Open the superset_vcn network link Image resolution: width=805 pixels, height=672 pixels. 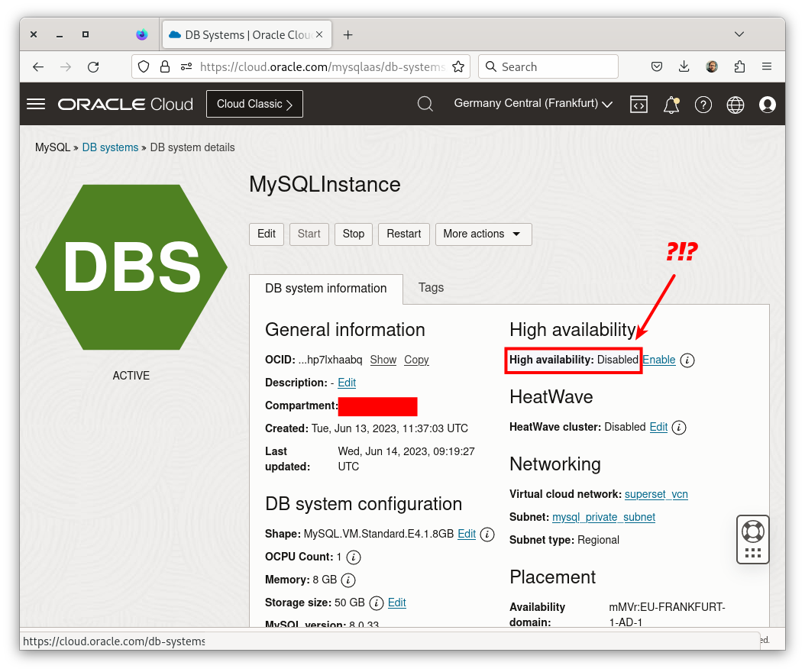[656, 494]
